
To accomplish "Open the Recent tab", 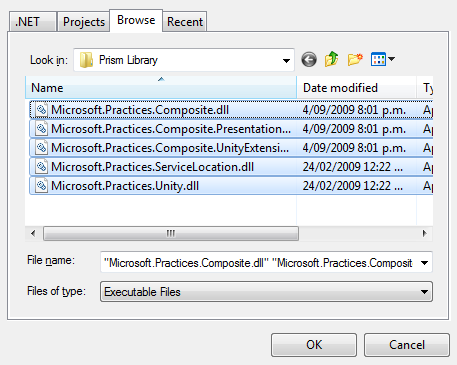I will pyautogui.click(x=185, y=22).
